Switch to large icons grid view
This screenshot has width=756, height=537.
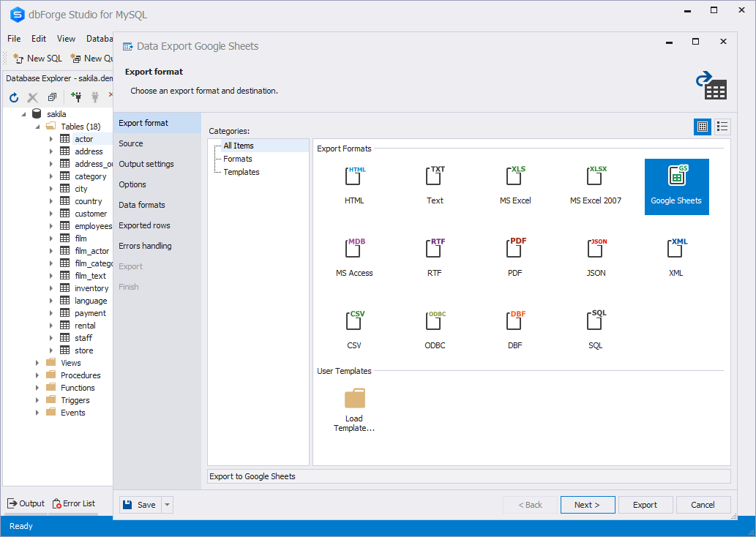pyautogui.click(x=703, y=127)
